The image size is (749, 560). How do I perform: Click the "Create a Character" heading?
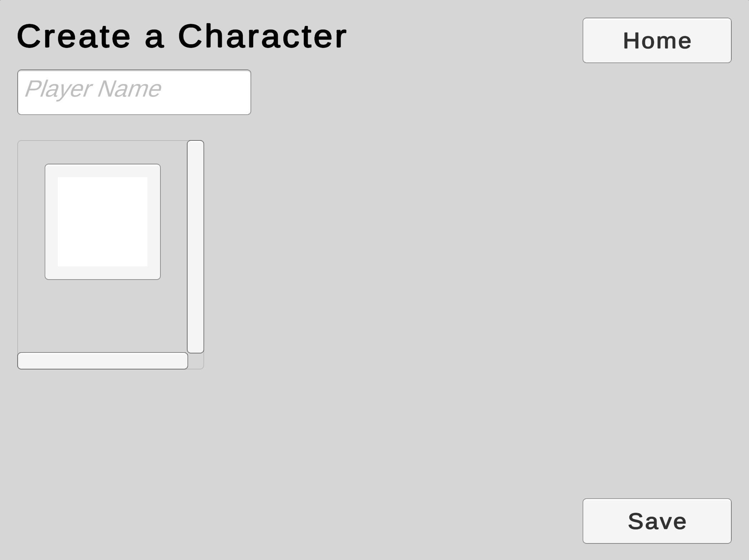click(181, 36)
